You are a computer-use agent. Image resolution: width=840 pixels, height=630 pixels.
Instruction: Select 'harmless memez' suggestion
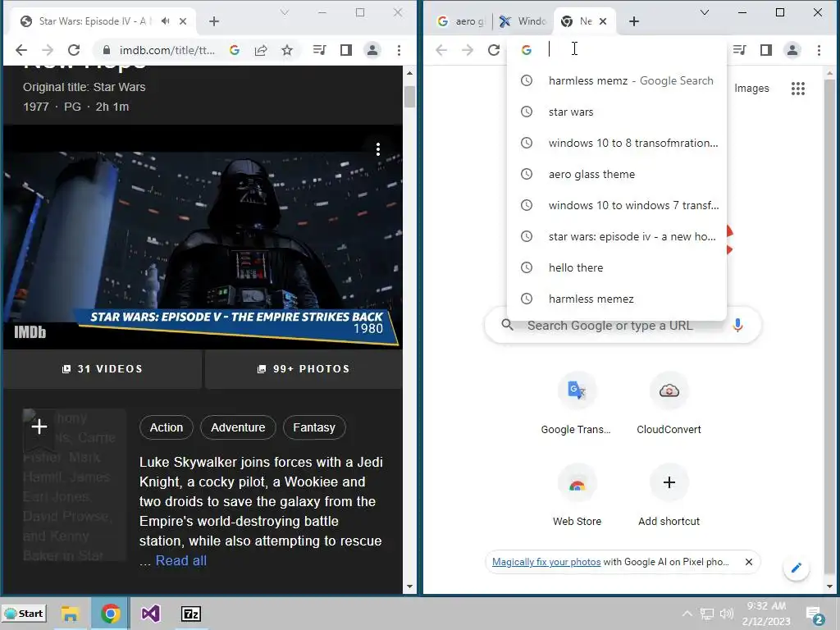(x=617, y=299)
